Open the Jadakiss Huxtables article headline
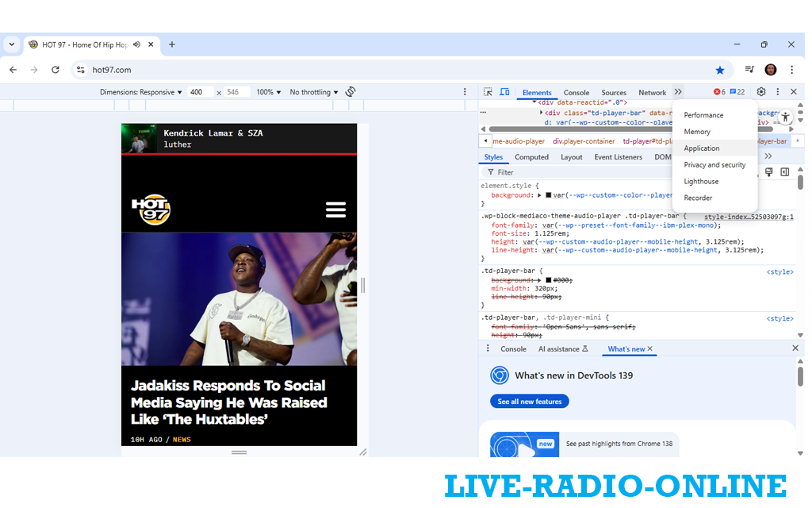Viewport: 812px width, 508px height. point(229,402)
